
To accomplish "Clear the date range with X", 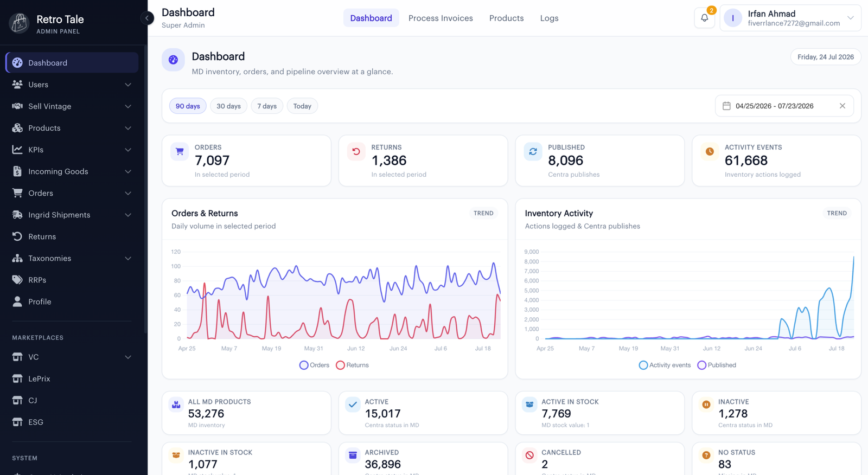I will pyautogui.click(x=843, y=106).
